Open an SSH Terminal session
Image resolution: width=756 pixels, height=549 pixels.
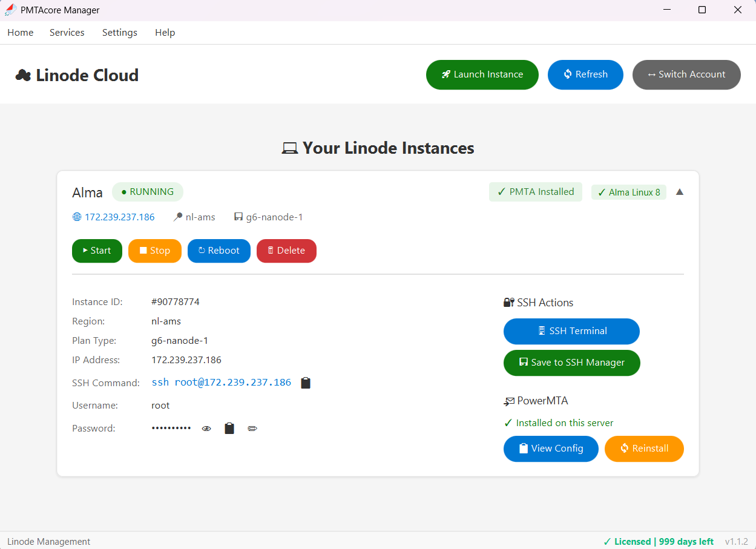571,331
